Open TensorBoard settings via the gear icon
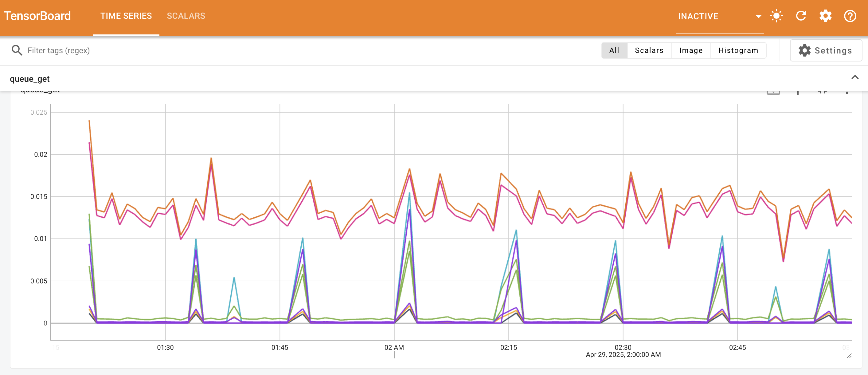 tap(825, 15)
